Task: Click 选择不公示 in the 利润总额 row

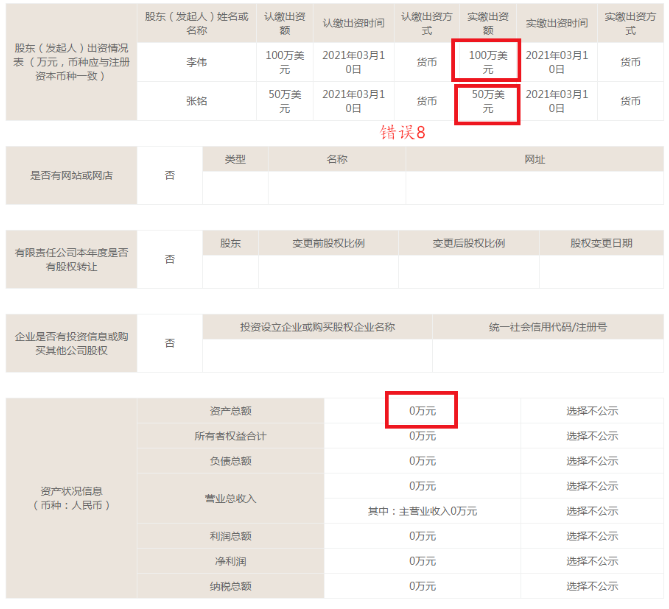Action: [592, 536]
